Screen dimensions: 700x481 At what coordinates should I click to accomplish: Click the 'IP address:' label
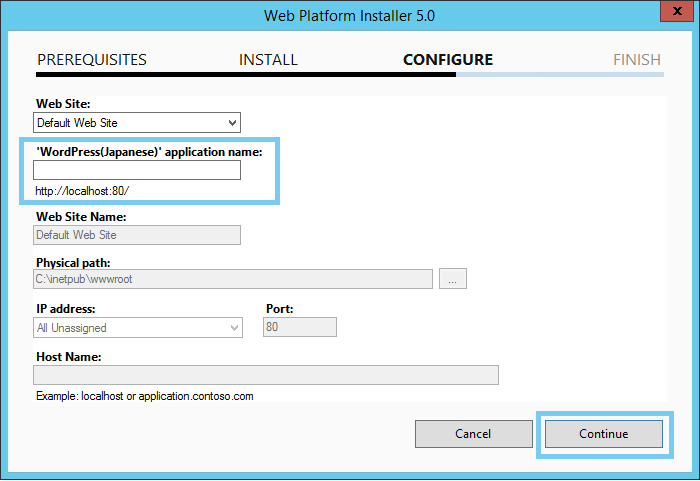tap(66, 309)
